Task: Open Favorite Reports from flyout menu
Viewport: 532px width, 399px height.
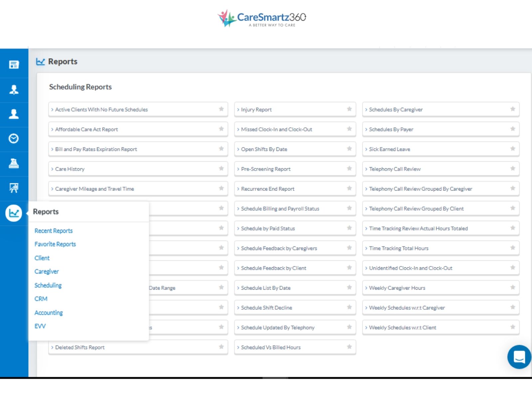Action: click(55, 244)
